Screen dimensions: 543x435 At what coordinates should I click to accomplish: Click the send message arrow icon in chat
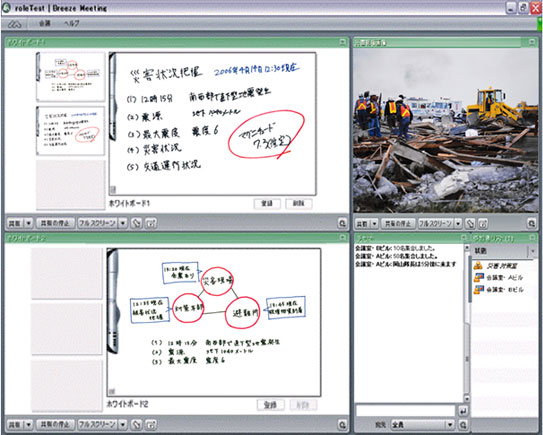(463, 411)
